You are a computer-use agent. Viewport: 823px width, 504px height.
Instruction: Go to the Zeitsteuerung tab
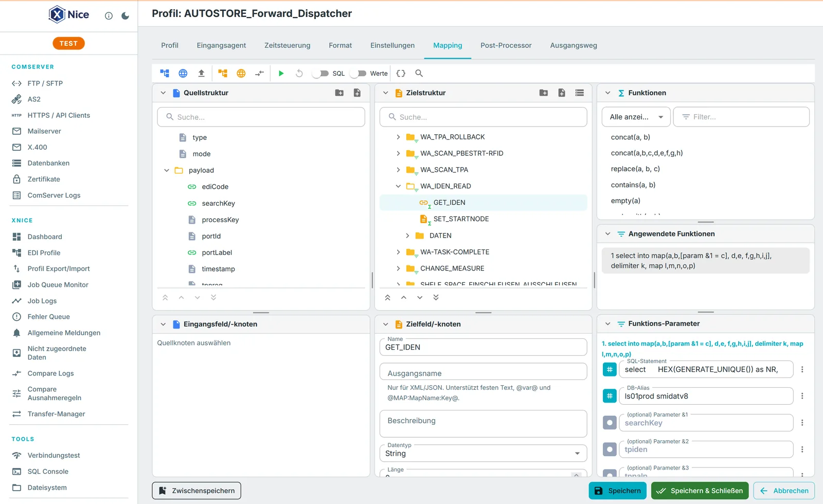tap(288, 45)
